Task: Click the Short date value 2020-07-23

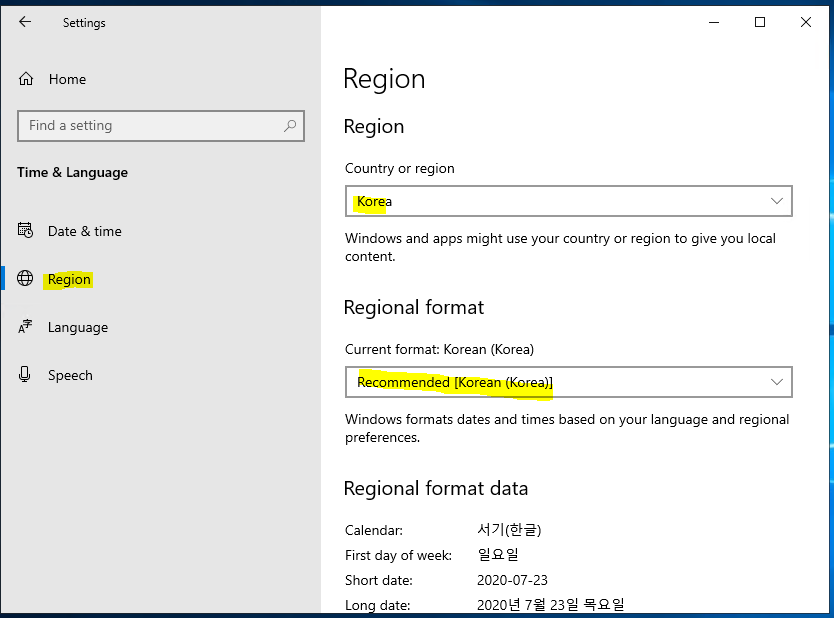Action: click(512, 580)
